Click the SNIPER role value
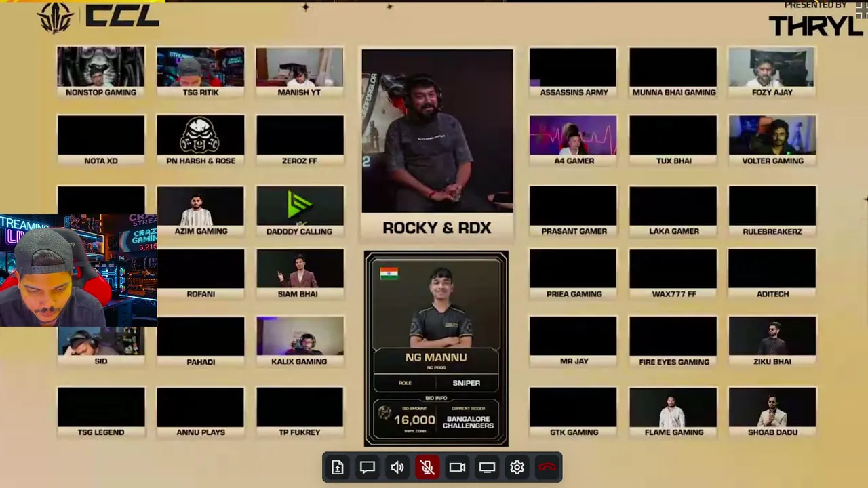The height and width of the screenshot is (488, 868). (x=467, y=383)
